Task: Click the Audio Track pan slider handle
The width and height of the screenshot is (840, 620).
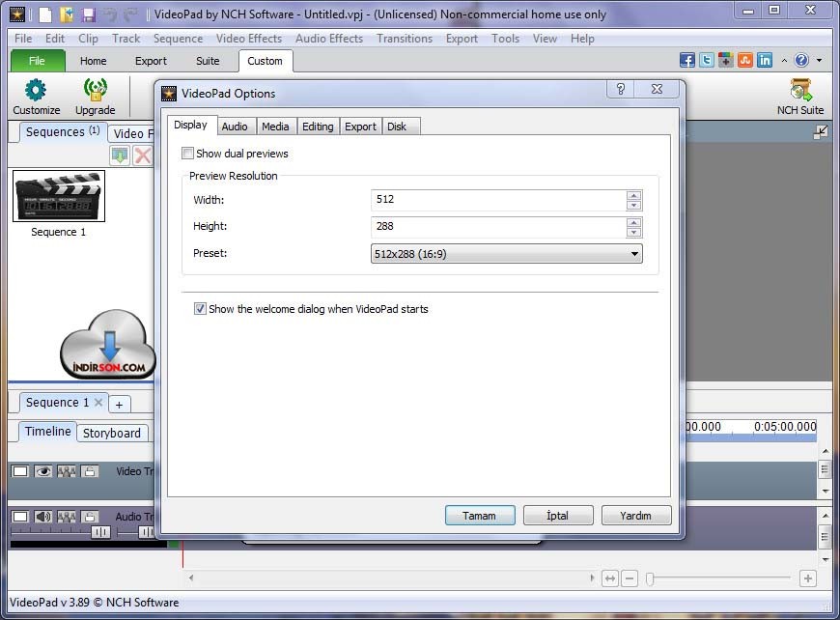Action: point(146,532)
